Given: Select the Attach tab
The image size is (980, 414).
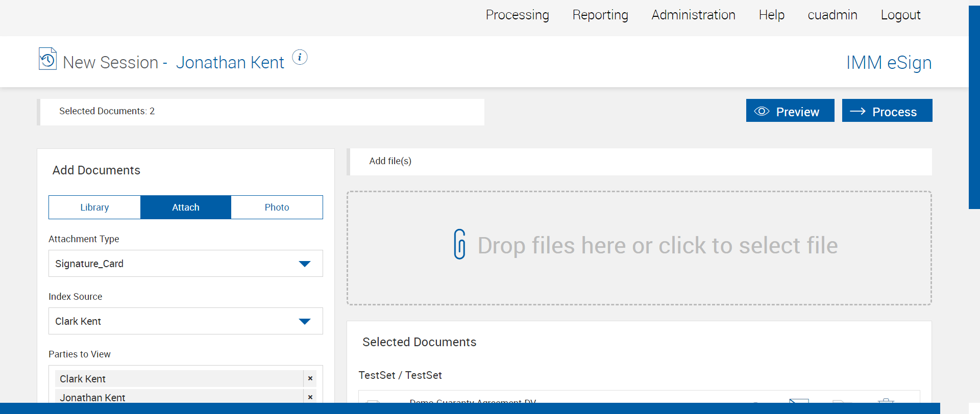Looking at the screenshot, I should click(x=186, y=207).
